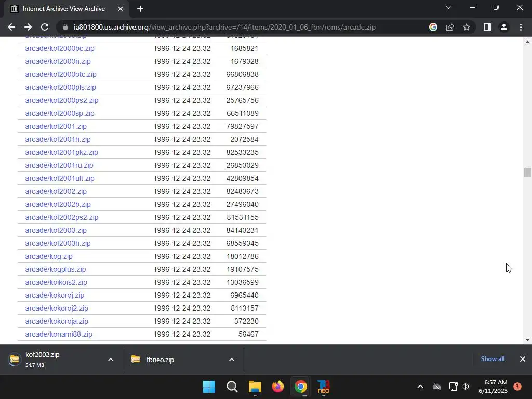The height and width of the screenshot is (399, 532).
Task: Show hidden system tray icons
Action: pyautogui.click(x=420, y=387)
